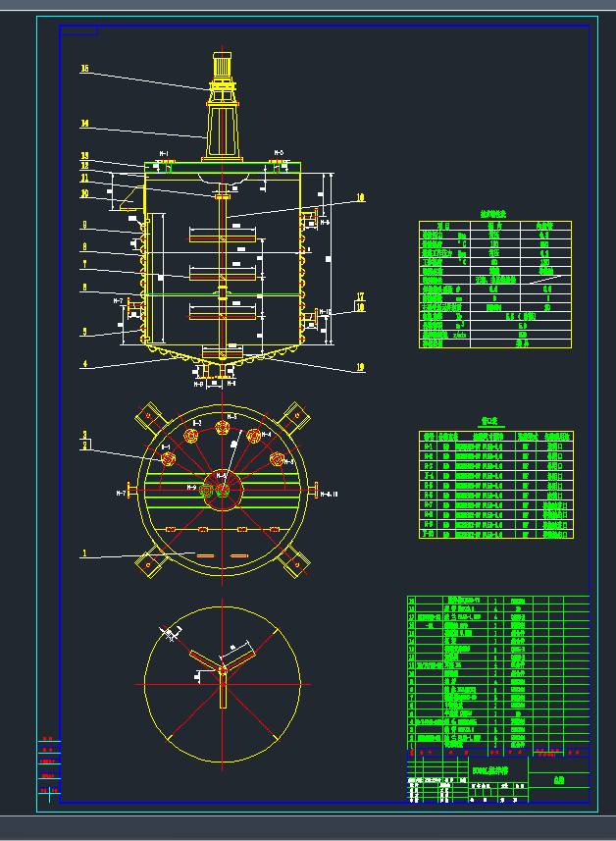The width and height of the screenshot is (616, 841).
Task: Select part callout number 4
Action: (85, 364)
